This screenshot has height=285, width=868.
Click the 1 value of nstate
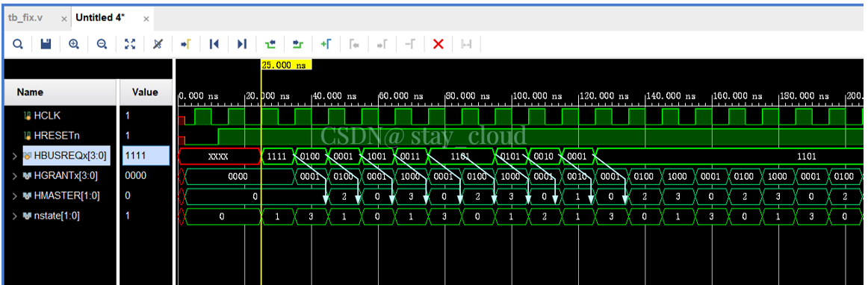point(127,216)
